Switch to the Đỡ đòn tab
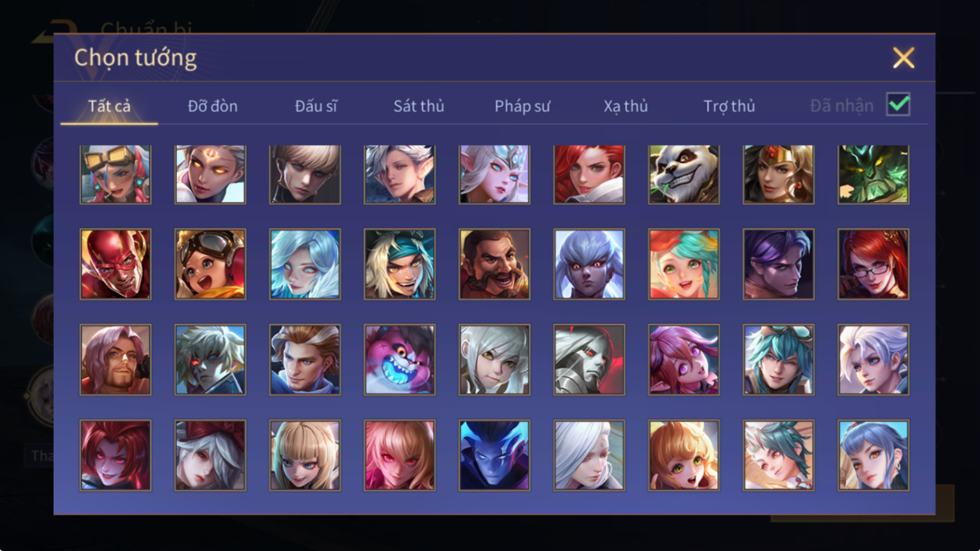Image resolution: width=980 pixels, height=551 pixels. (212, 106)
